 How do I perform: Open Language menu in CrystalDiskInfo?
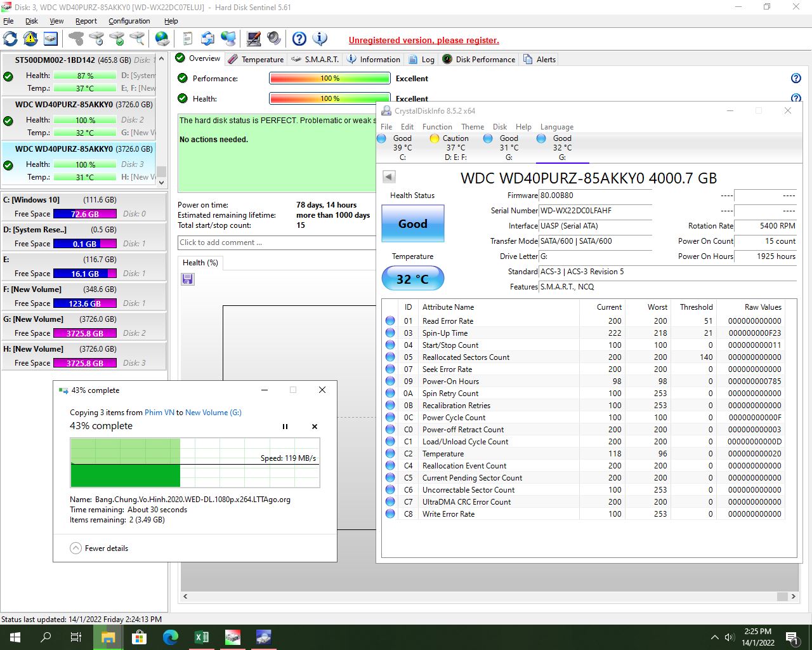(557, 127)
